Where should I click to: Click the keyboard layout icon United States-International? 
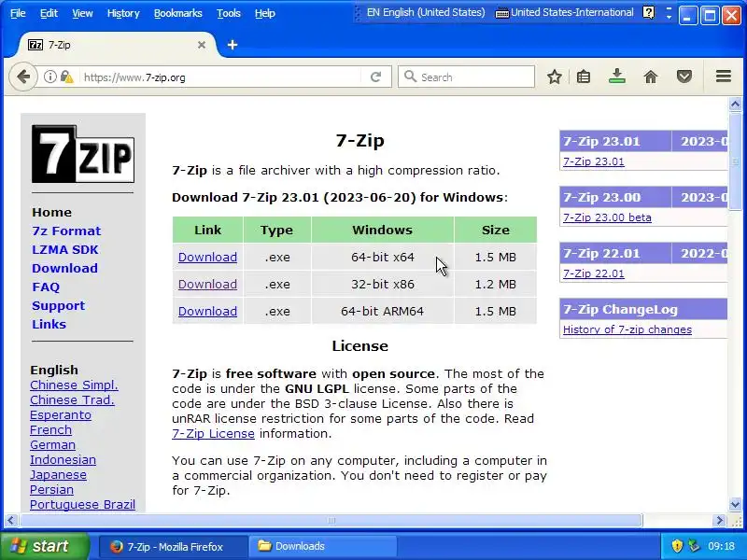pos(501,13)
